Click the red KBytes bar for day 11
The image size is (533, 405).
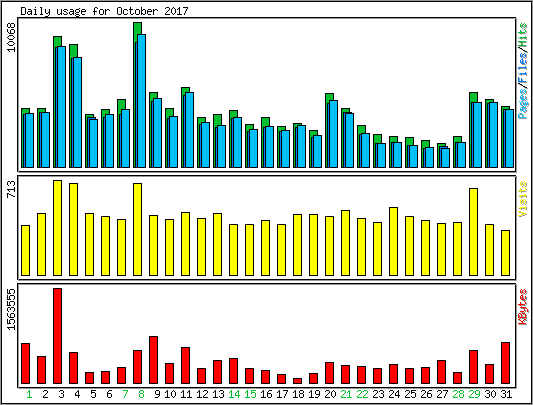[x=185, y=366]
